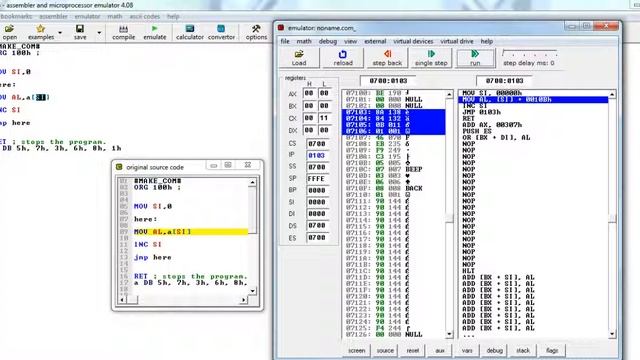Click the SP register field showing FFFE

pyautogui.click(x=317, y=179)
